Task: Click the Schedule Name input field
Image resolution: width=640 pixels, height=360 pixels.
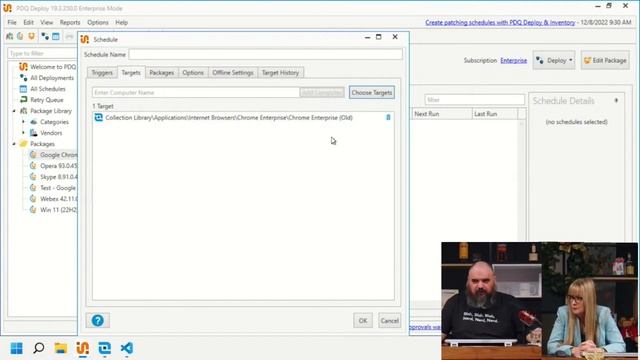Action: [x=266, y=54]
